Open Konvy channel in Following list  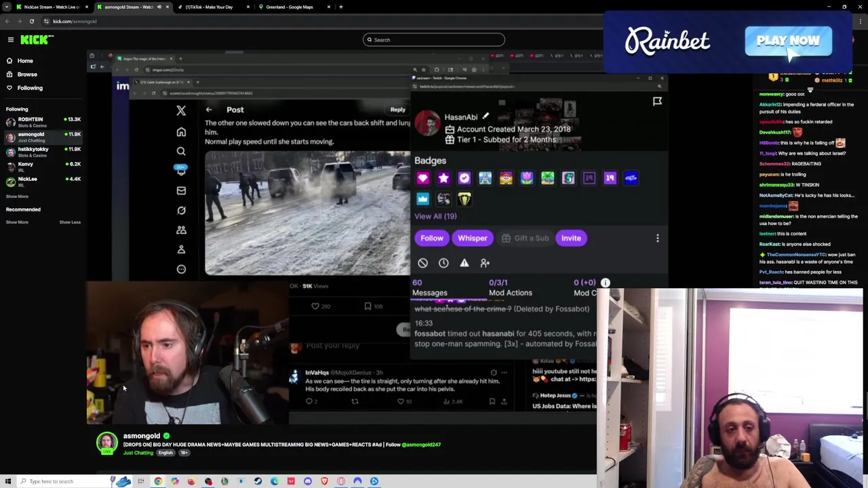click(43, 167)
